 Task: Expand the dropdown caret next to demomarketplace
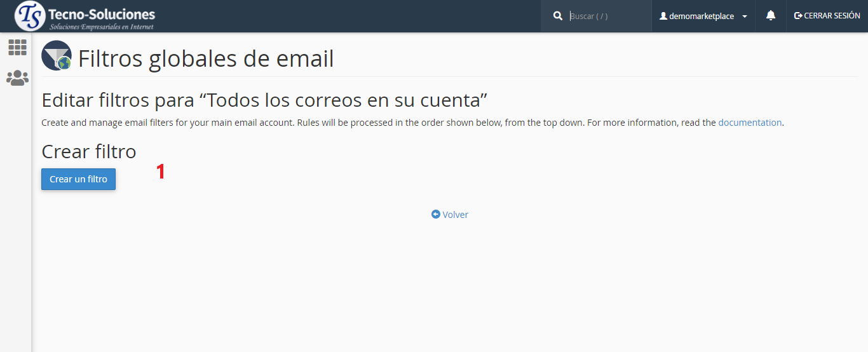(x=745, y=17)
